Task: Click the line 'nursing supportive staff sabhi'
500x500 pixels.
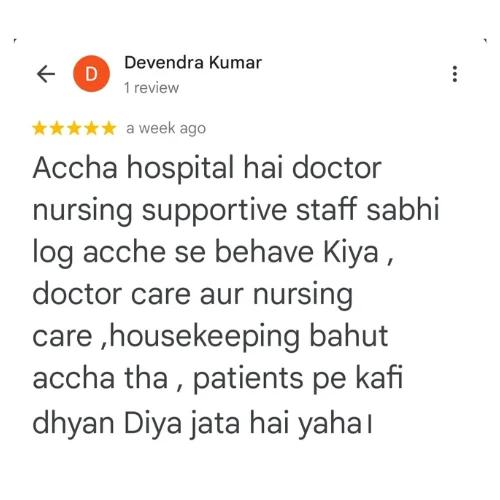Action: 236,210
